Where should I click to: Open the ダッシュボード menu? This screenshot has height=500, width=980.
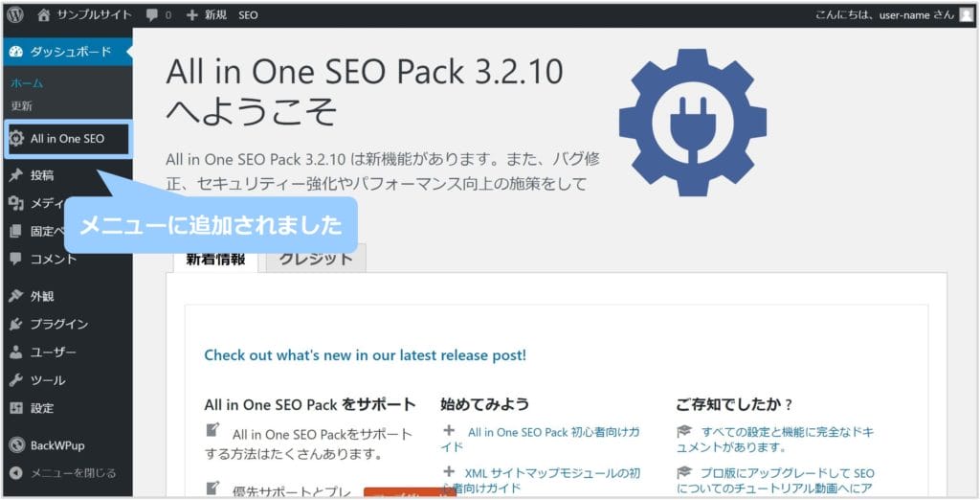[68, 52]
